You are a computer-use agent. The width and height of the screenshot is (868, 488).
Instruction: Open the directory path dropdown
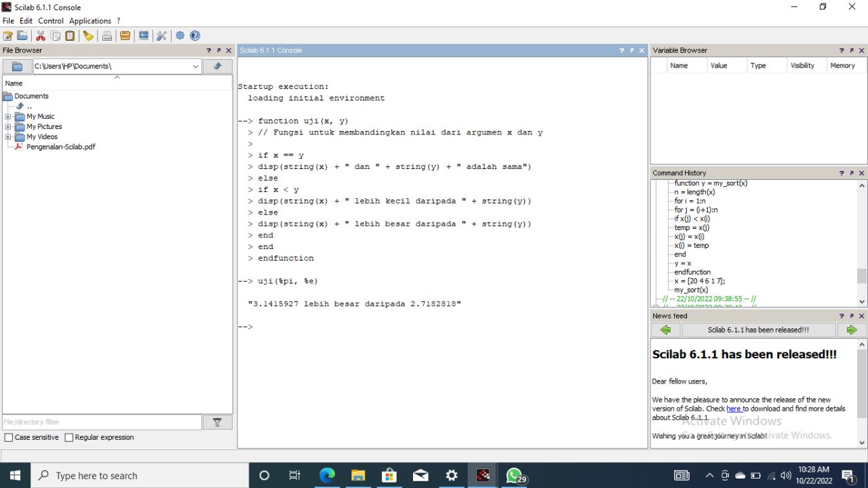195,67
